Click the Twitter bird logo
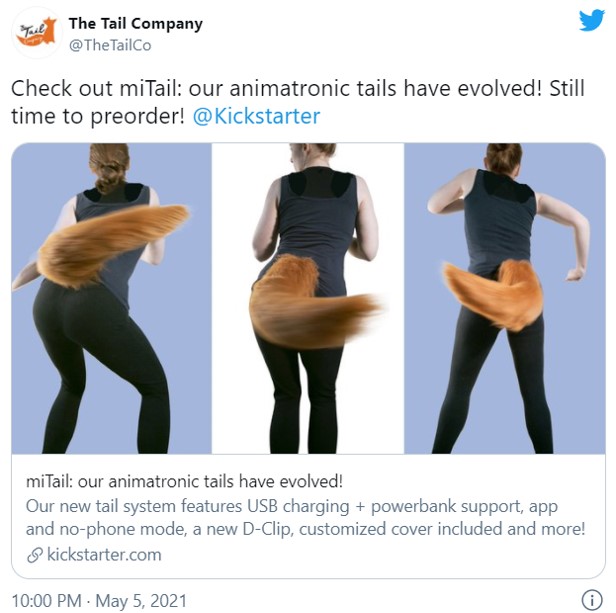 pos(591,20)
